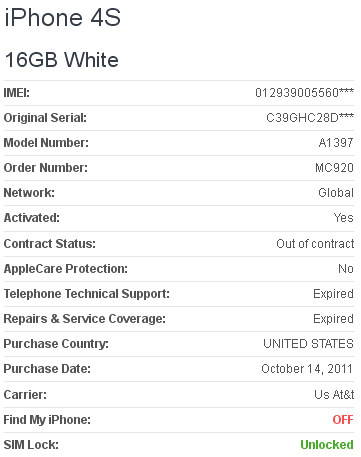Click the IMEI label
Screen dimensions: 361x457
[x=17, y=93]
